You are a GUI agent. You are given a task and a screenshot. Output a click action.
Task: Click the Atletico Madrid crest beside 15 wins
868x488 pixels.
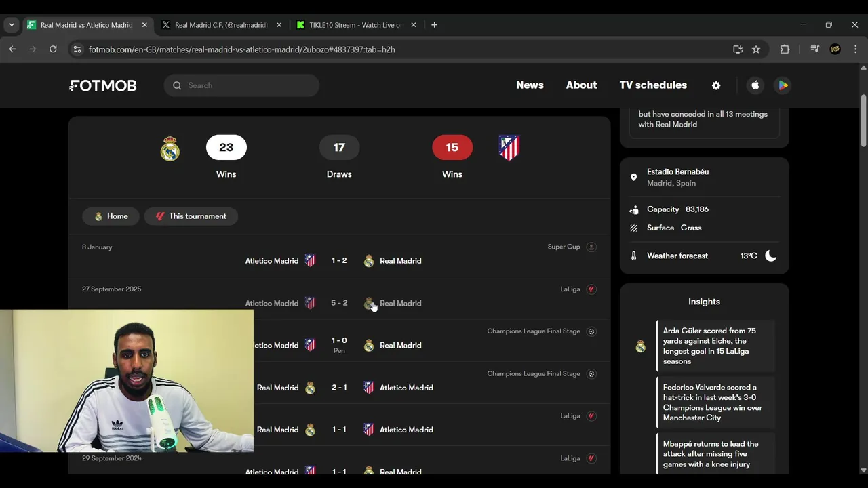click(509, 148)
